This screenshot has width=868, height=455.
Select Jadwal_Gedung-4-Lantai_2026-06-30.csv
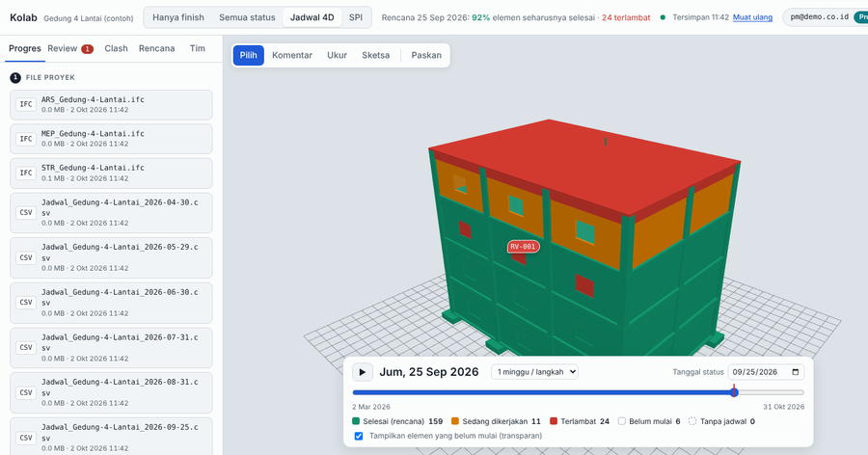[111, 303]
